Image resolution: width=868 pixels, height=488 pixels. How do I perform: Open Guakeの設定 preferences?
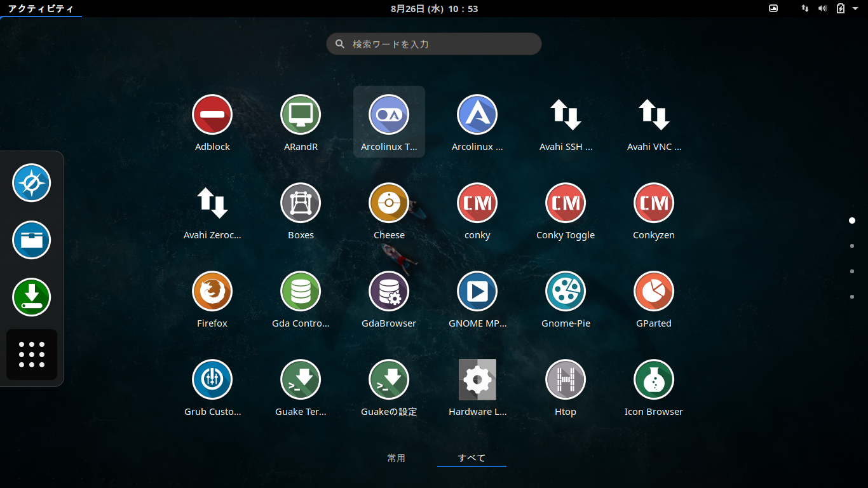click(x=389, y=380)
